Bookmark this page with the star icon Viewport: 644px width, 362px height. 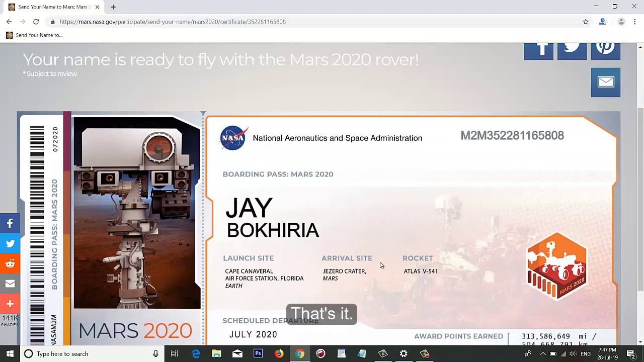tap(586, 22)
